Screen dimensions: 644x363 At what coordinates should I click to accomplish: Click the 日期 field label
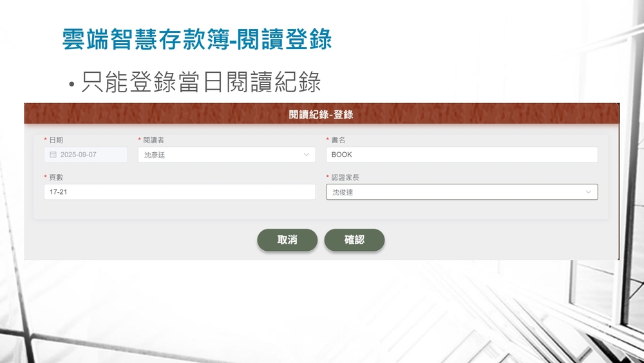coord(56,140)
